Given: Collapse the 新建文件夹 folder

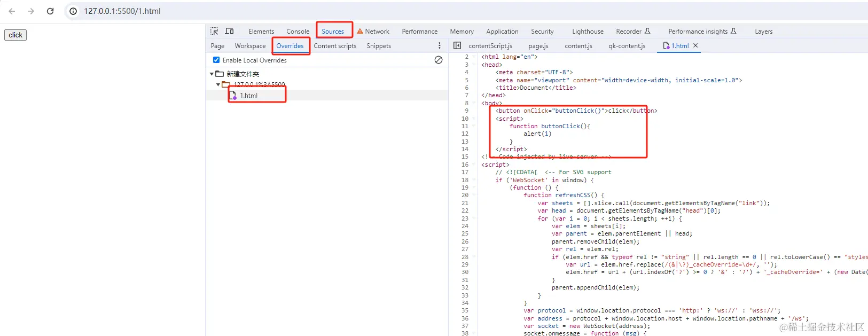Looking at the screenshot, I should point(212,74).
